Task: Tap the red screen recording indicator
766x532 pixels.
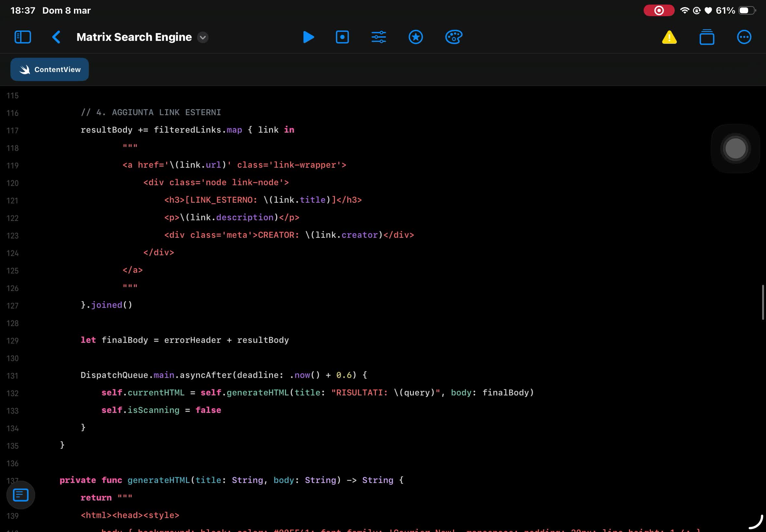Action: (659, 11)
